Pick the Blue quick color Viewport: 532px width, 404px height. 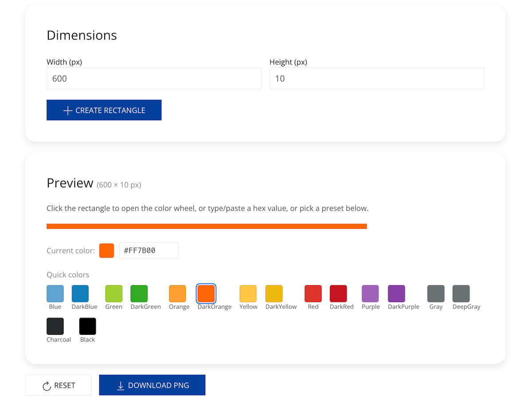point(55,294)
